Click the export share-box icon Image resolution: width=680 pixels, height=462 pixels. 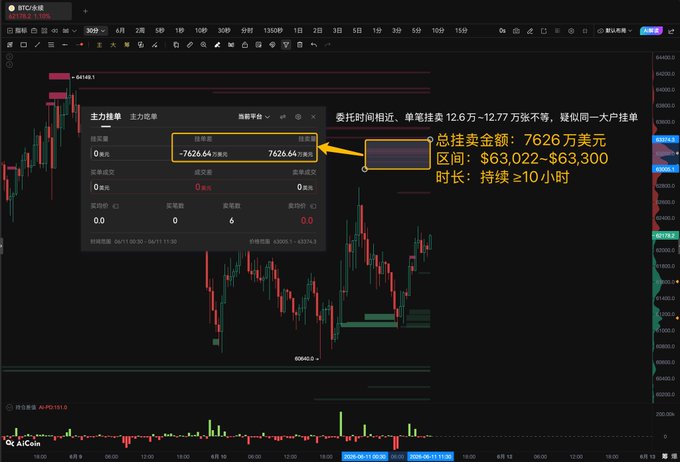point(544,31)
